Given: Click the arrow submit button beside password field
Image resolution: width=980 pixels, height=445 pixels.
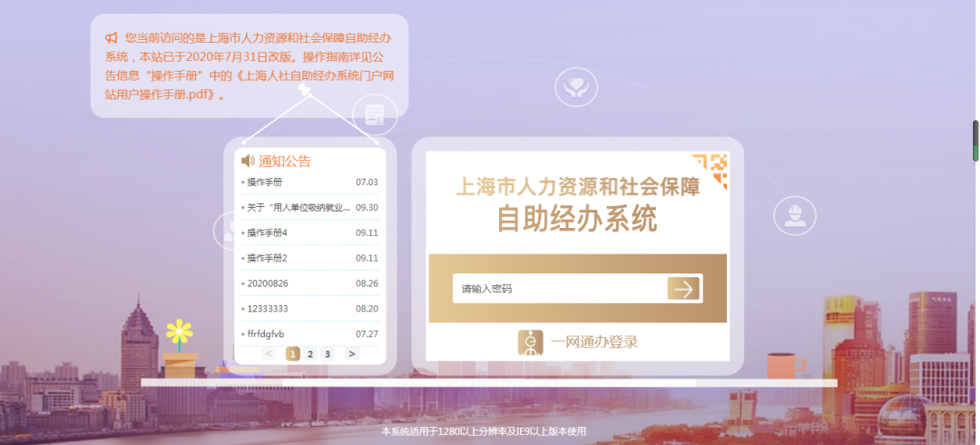Looking at the screenshot, I should (683, 289).
